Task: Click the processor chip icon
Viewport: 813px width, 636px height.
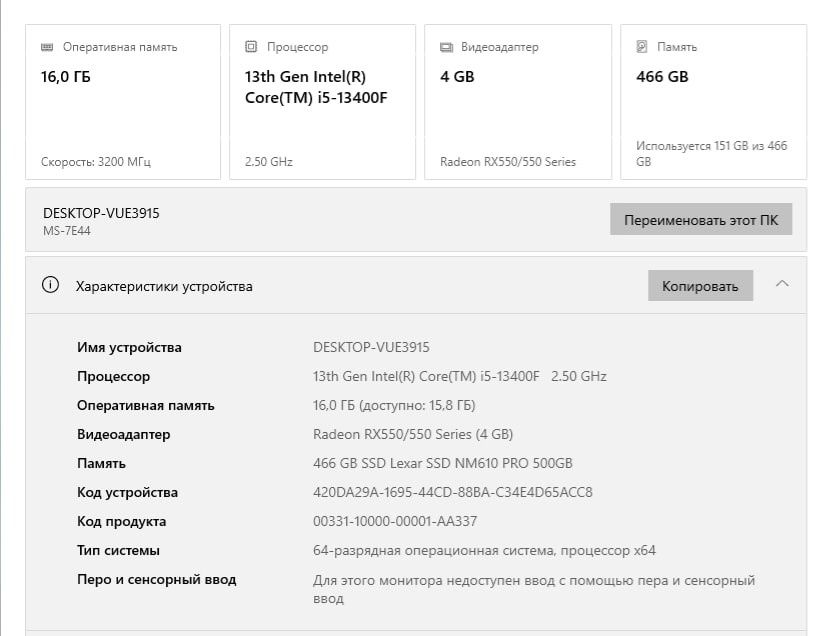Action: coord(251,47)
